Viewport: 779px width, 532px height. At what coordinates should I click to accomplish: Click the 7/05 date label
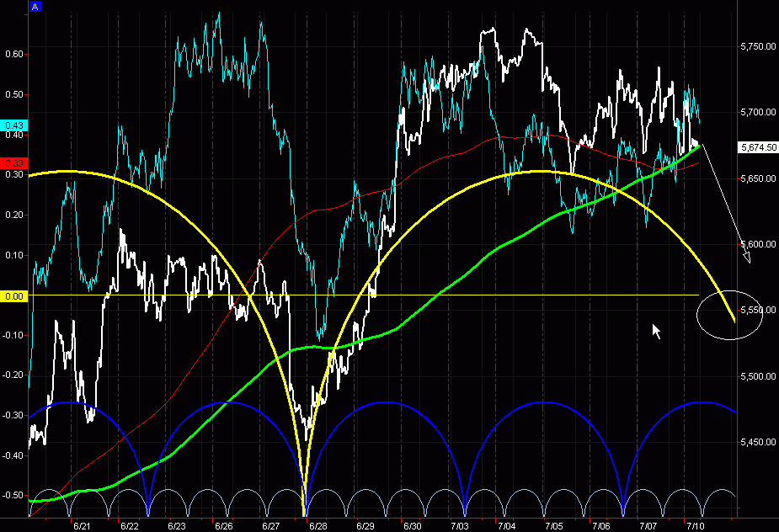[x=554, y=526]
